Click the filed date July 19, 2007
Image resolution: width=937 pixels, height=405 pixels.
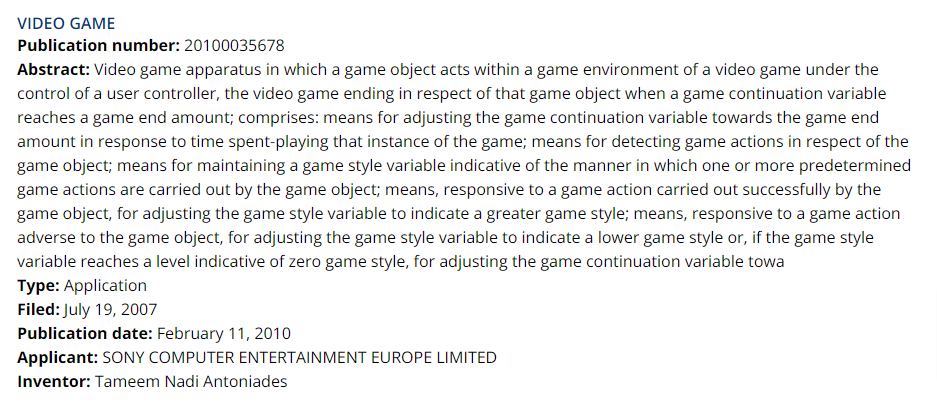coord(110,309)
